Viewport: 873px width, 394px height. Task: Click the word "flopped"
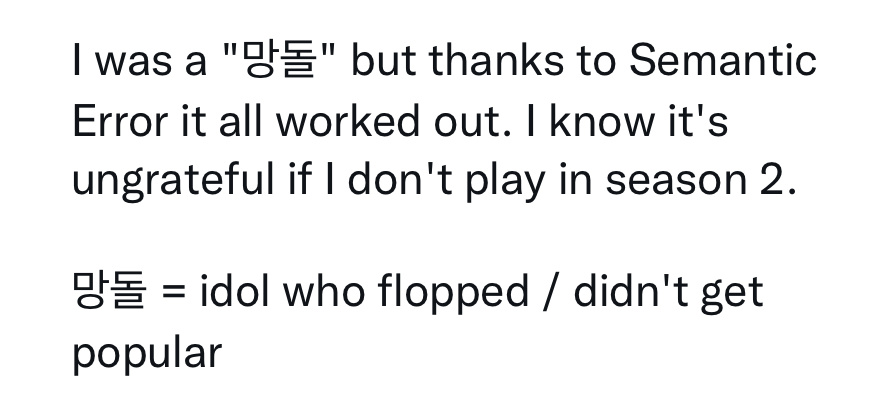click(x=453, y=292)
